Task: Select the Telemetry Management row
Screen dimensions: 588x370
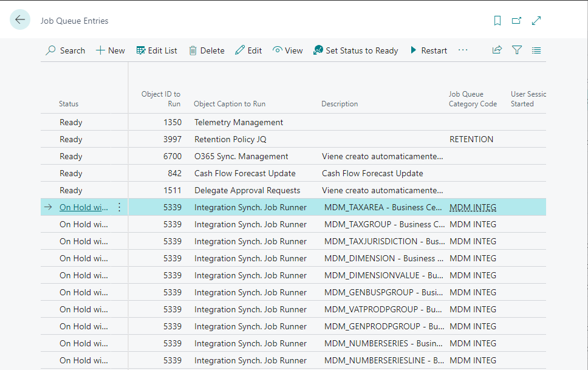Action: pyautogui.click(x=238, y=122)
